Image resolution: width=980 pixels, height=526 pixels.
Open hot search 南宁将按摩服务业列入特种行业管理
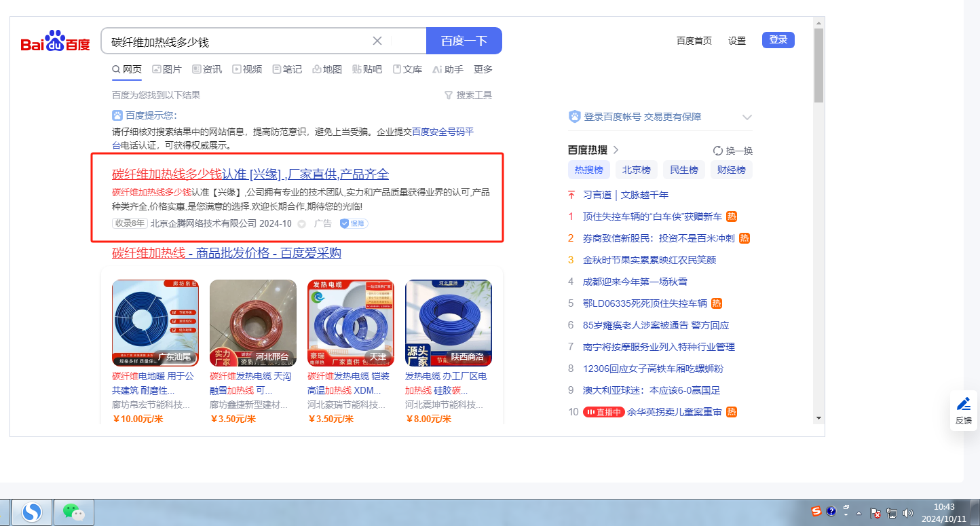point(659,347)
